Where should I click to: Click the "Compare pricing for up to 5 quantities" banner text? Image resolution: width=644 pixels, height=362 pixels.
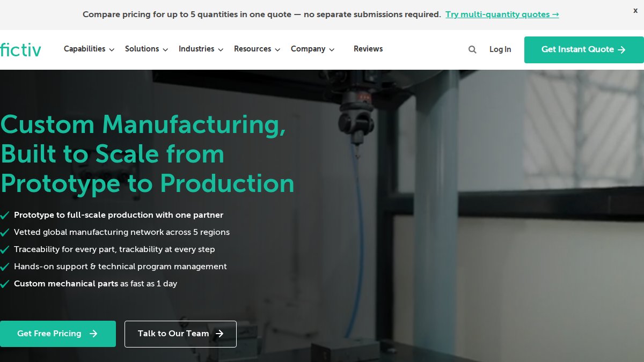(x=262, y=14)
